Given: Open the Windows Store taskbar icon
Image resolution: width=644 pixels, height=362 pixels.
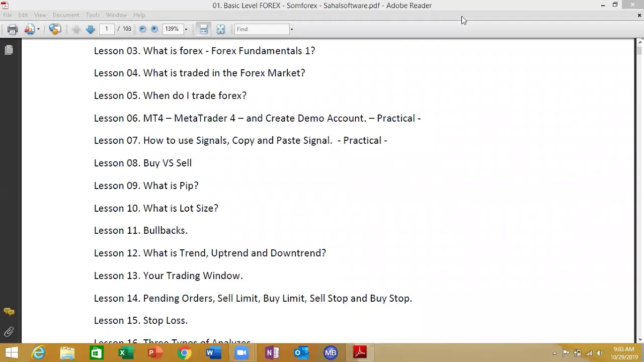Looking at the screenshot, I should click(x=96, y=353).
